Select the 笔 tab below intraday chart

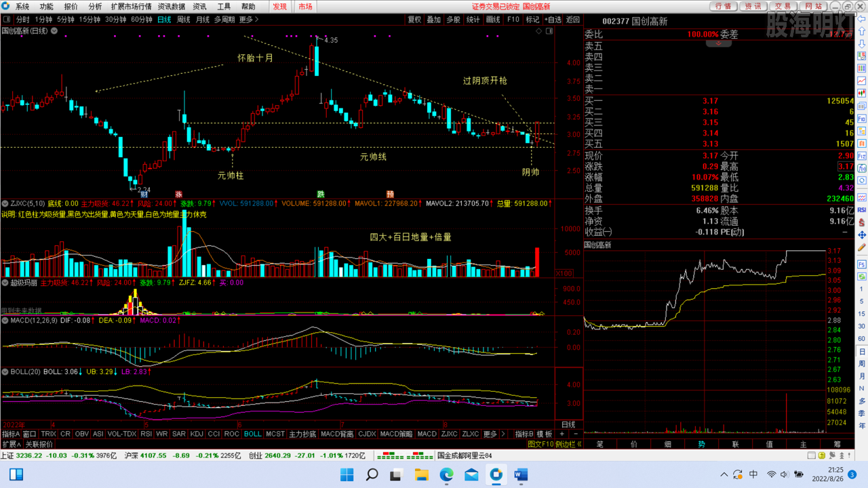tap(600, 445)
